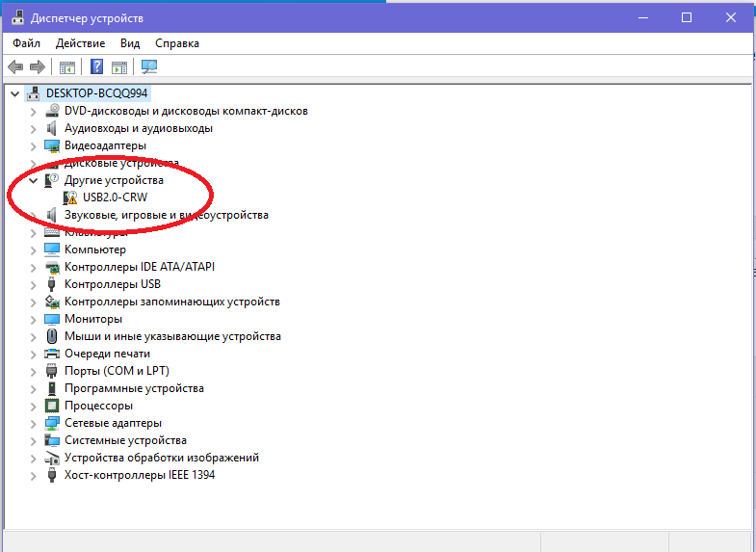This screenshot has width=756, height=552.
Task: Select Звуковые, игровые и видеоустройства label
Action: [167, 215]
